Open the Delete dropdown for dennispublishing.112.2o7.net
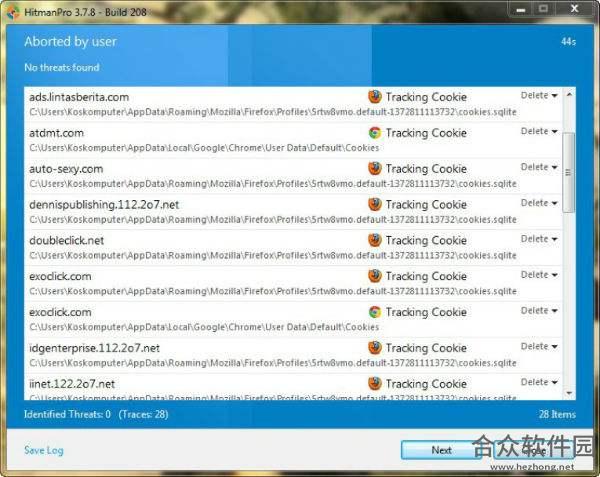Screen dimensions: 600x477 click(x=539, y=203)
